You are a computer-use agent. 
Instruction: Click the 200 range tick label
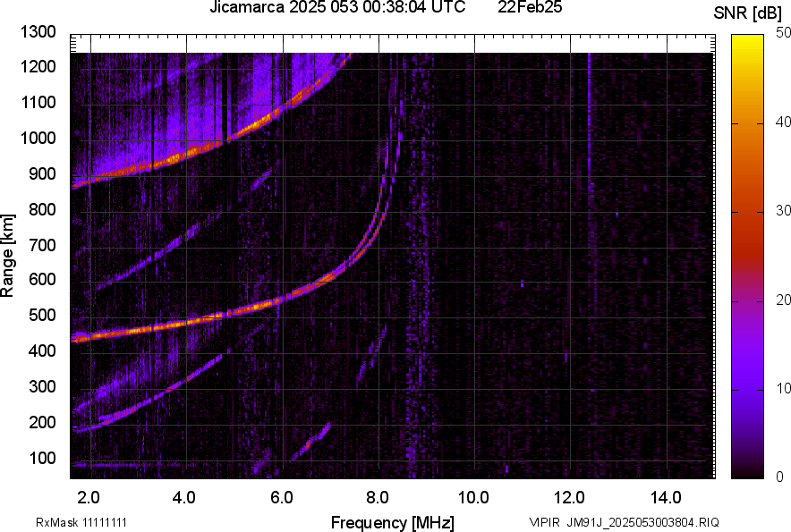click(42, 422)
